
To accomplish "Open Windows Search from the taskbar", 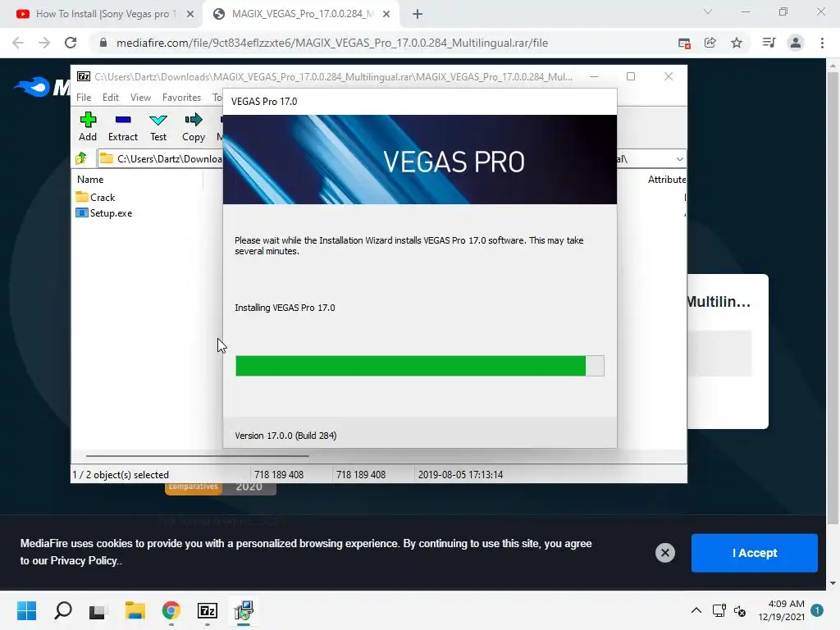I will point(63,610).
